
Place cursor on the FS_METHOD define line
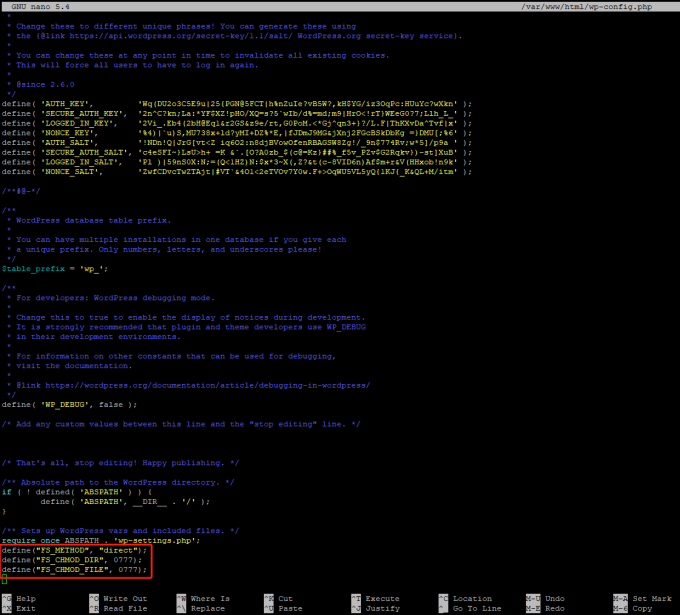74,550
